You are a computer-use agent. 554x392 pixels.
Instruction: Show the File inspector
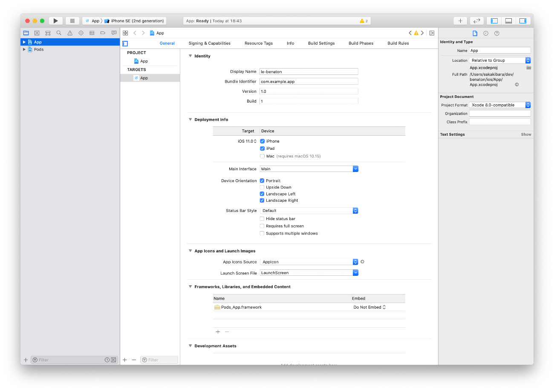[475, 33]
